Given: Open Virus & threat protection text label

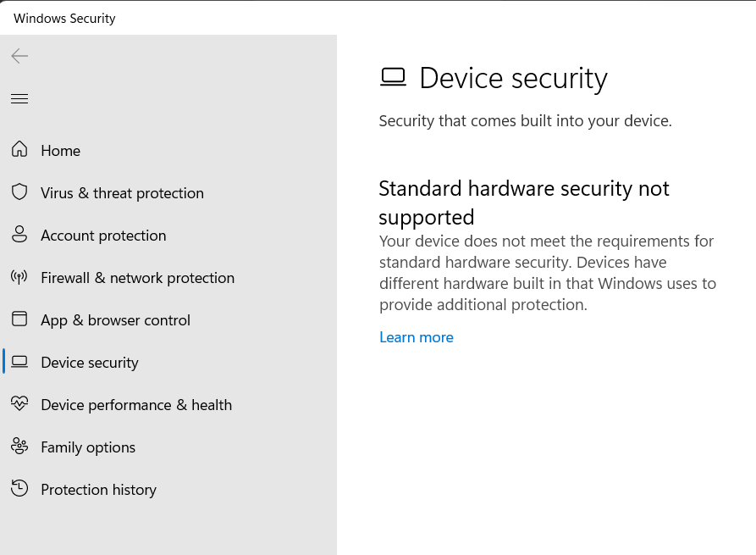Looking at the screenshot, I should pyautogui.click(x=122, y=193).
